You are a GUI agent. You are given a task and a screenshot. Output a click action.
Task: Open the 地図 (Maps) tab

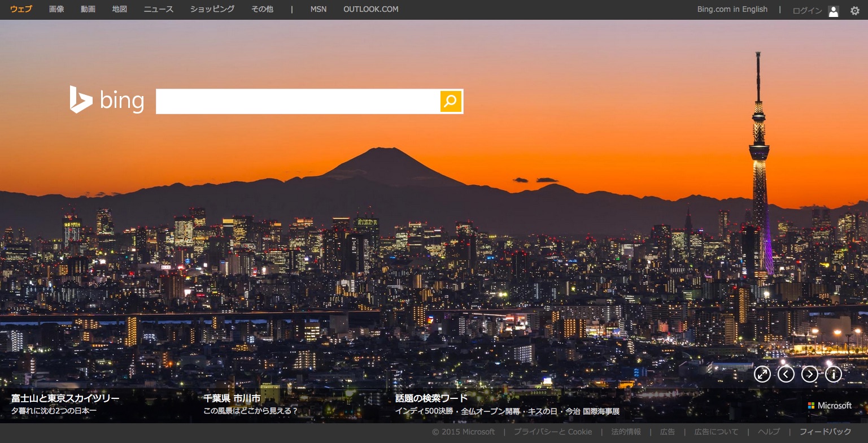[x=120, y=10]
